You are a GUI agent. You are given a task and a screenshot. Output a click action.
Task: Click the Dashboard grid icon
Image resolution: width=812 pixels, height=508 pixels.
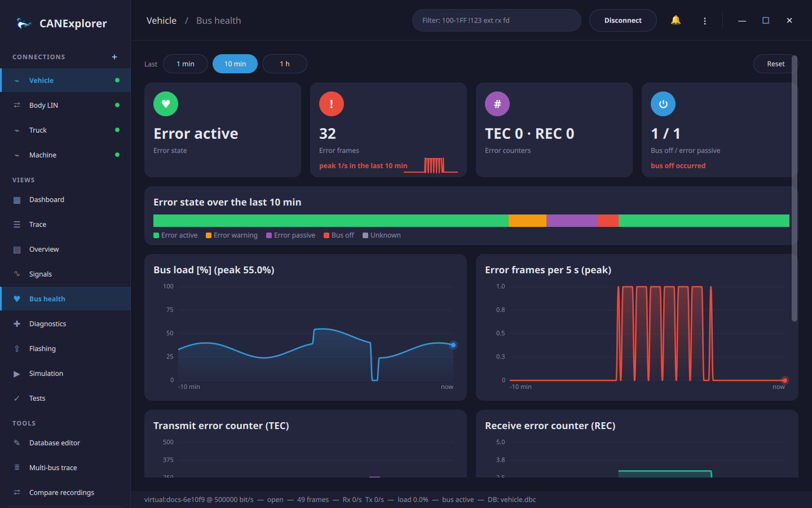pyautogui.click(x=17, y=200)
